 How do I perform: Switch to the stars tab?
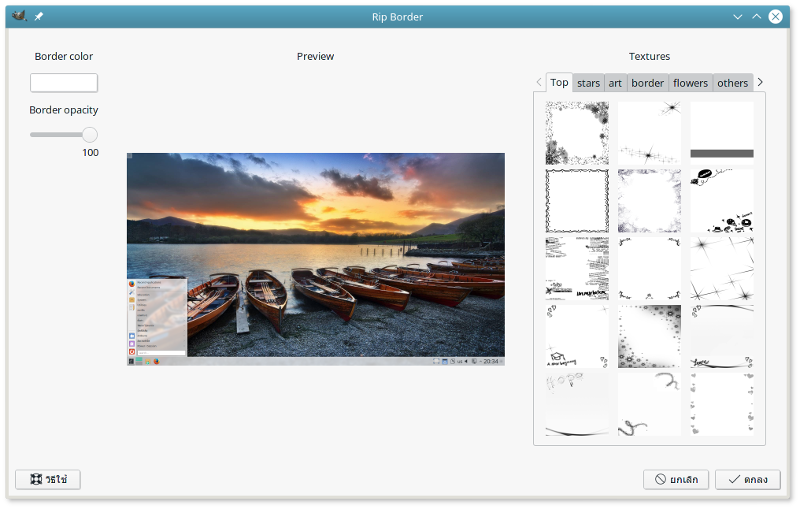tap(588, 83)
